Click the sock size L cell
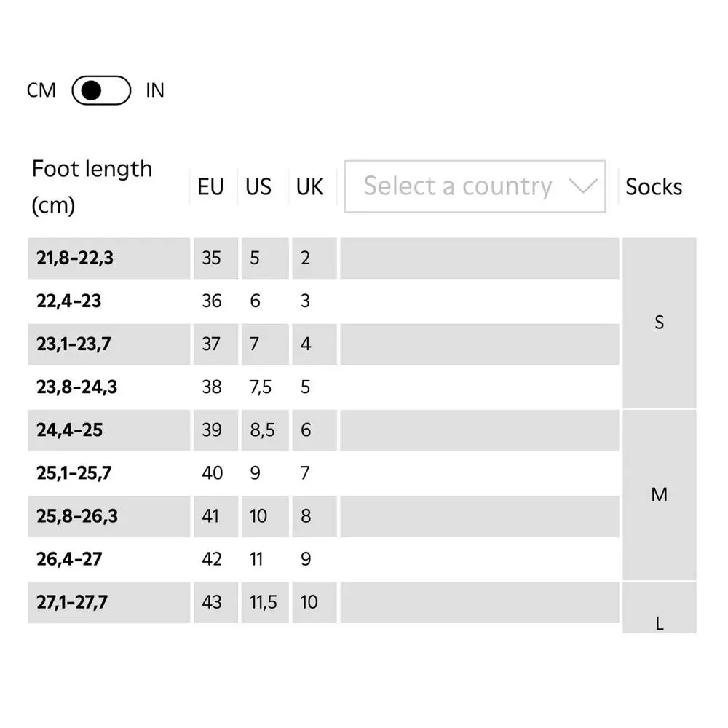Viewport: 728px width, 728px height. pos(660,608)
